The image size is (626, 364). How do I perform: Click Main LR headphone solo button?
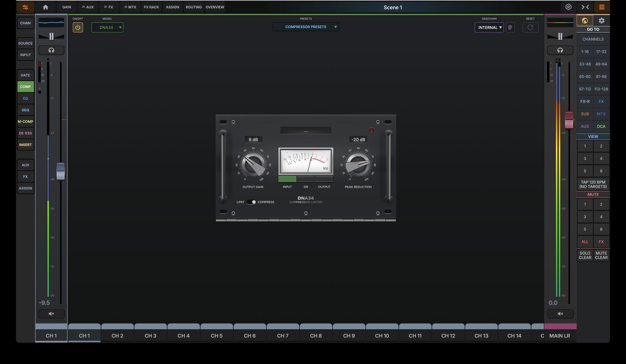(x=560, y=50)
